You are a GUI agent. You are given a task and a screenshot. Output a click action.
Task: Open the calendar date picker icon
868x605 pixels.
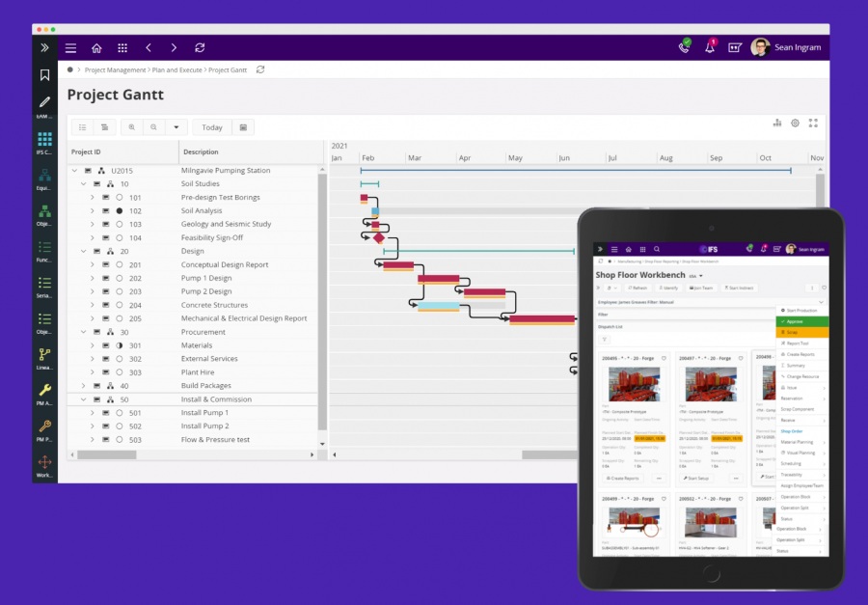(x=243, y=127)
